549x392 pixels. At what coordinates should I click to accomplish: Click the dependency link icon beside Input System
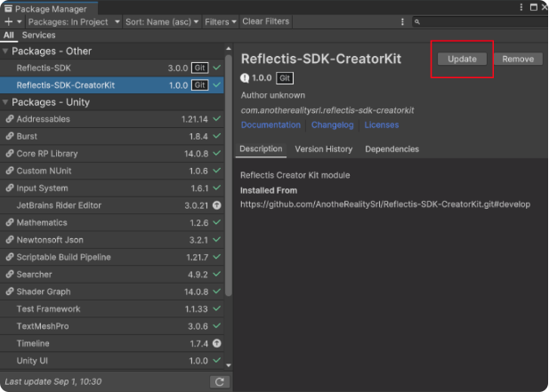[x=10, y=188]
